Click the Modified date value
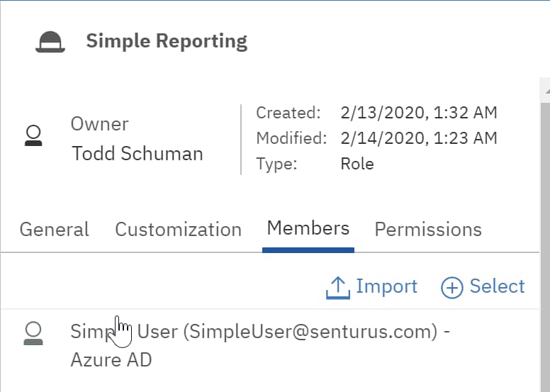Image resolution: width=550 pixels, height=392 pixels. coord(419,138)
